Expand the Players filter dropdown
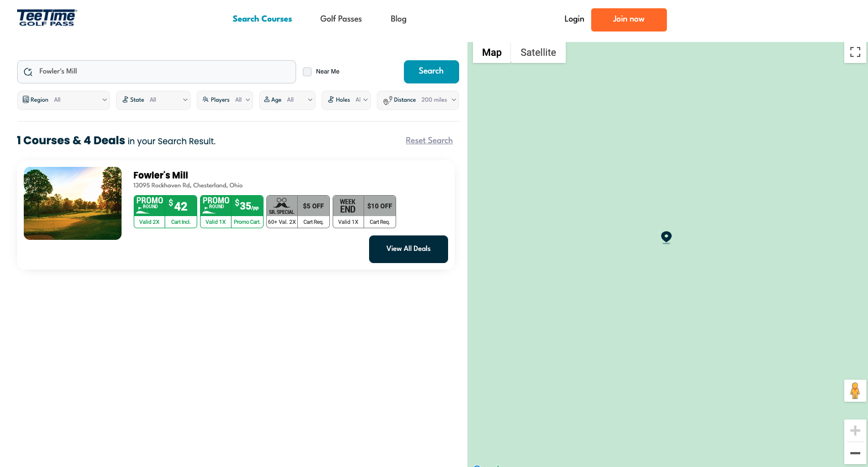The width and height of the screenshot is (868, 467). coord(225,100)
